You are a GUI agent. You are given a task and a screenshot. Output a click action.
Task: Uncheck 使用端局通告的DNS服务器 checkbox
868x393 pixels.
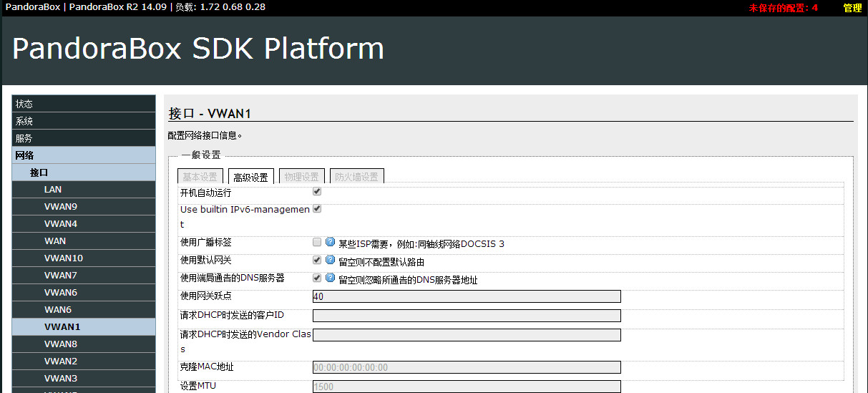point(317,278)
